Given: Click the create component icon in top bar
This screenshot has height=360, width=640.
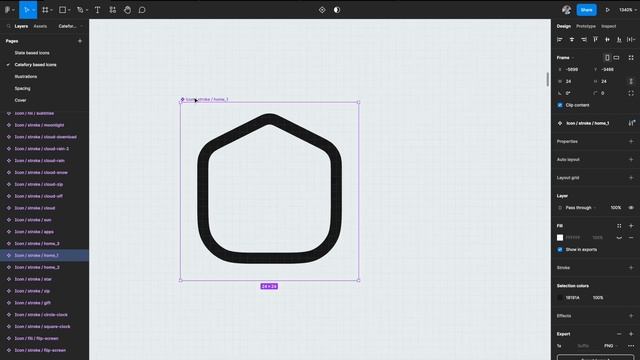Looking at the screenshot, I should coord(322,10).
